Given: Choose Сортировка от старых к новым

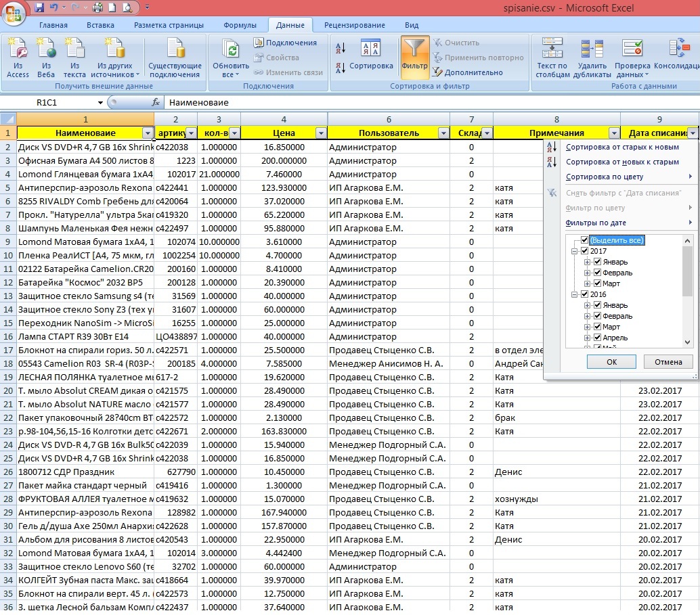Looking at the screenshot, I should click(x=622, y=147).
